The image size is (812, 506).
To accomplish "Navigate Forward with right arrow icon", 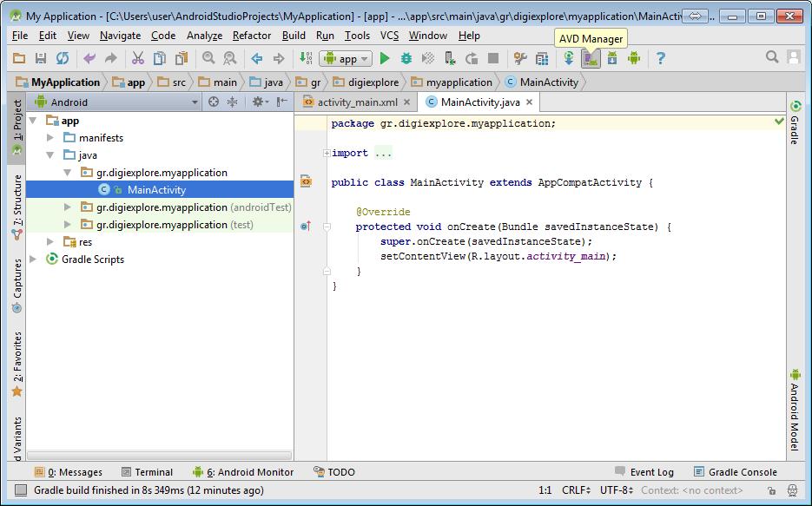I will [279, 58].
